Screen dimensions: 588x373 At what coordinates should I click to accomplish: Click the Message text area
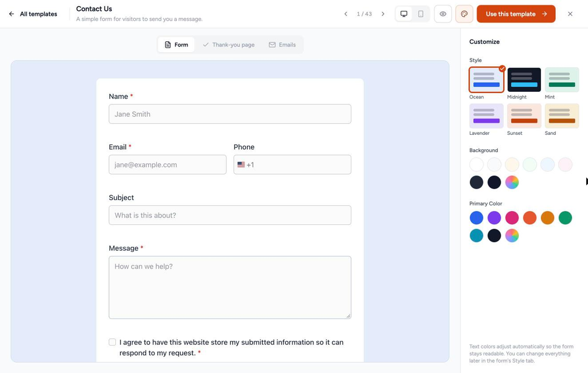(x=230, y=287)
